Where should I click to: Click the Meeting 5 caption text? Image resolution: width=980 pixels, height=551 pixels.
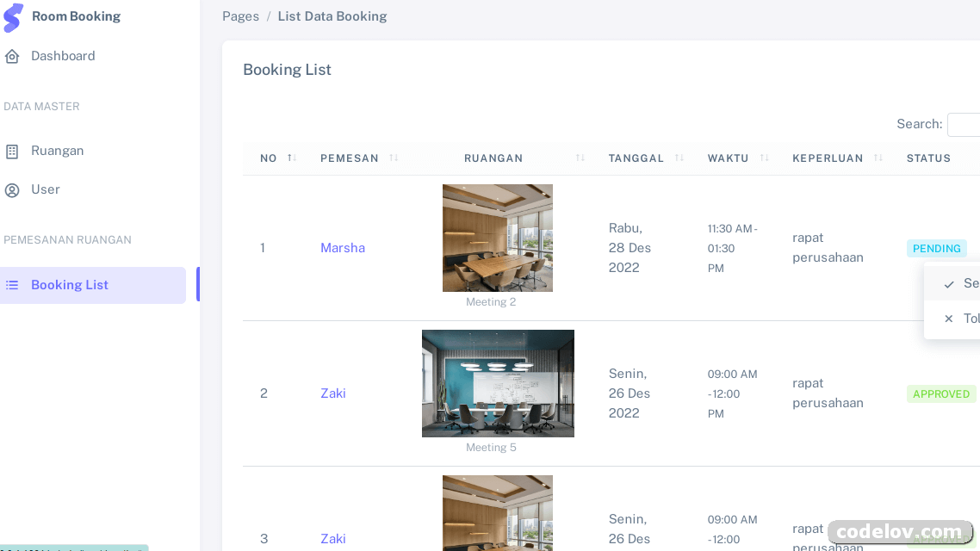491,448
